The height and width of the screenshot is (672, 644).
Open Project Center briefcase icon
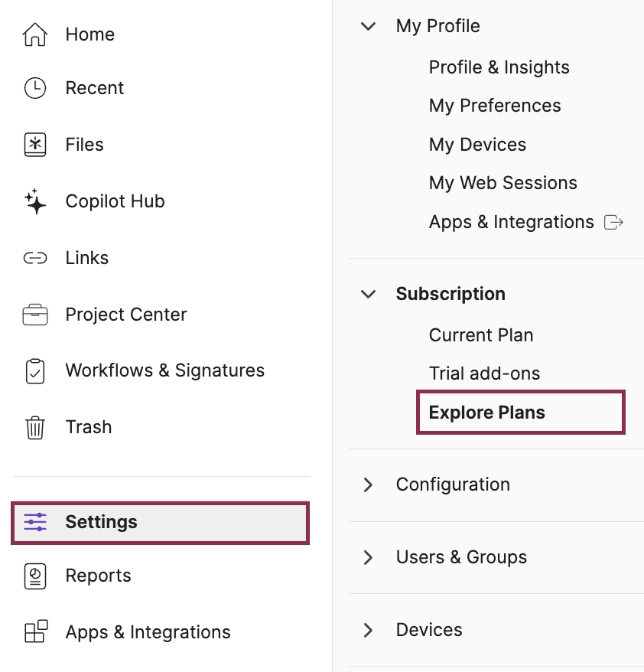pyautogui.click(x=35, y=315)
